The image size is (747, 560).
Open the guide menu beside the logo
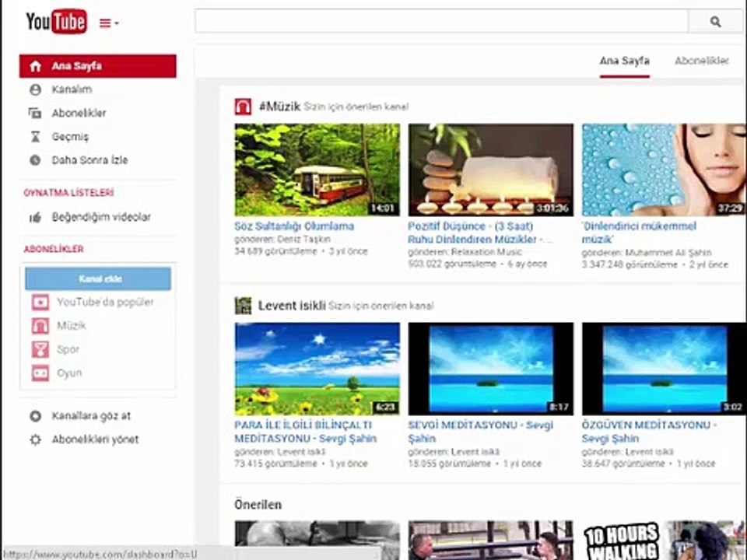tap(109, 23)
